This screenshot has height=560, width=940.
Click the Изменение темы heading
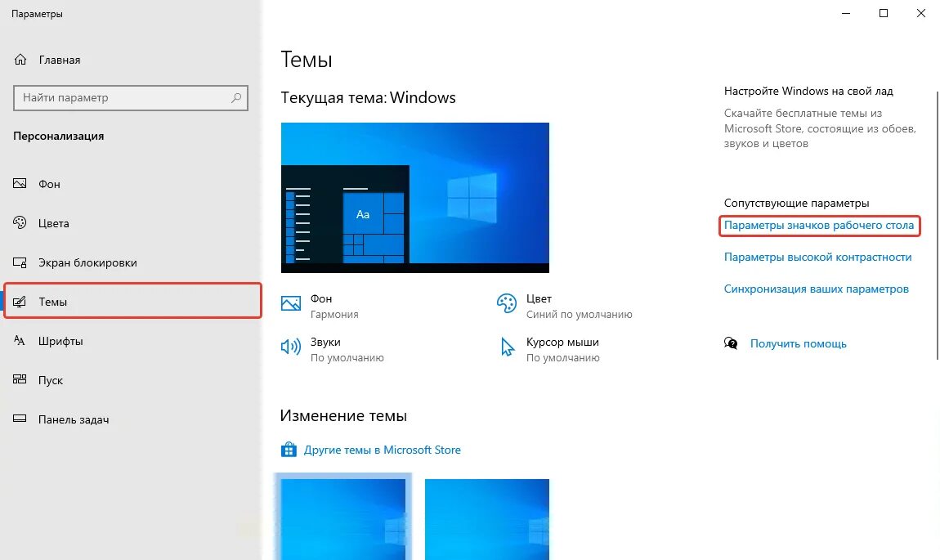pos(343,415)
